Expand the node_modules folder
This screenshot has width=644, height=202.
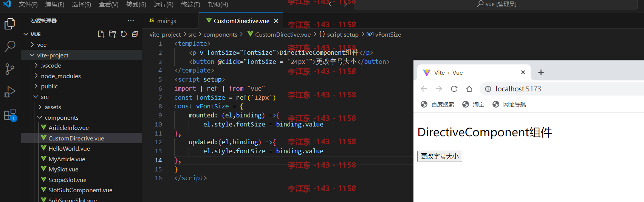(x=81, y=76)
